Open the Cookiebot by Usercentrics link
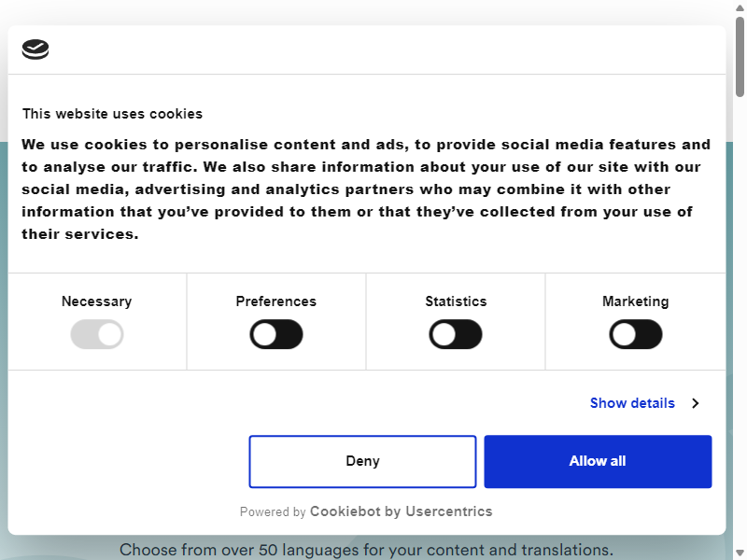Viewport: 747px width, 560px height. tap(402, 511)
